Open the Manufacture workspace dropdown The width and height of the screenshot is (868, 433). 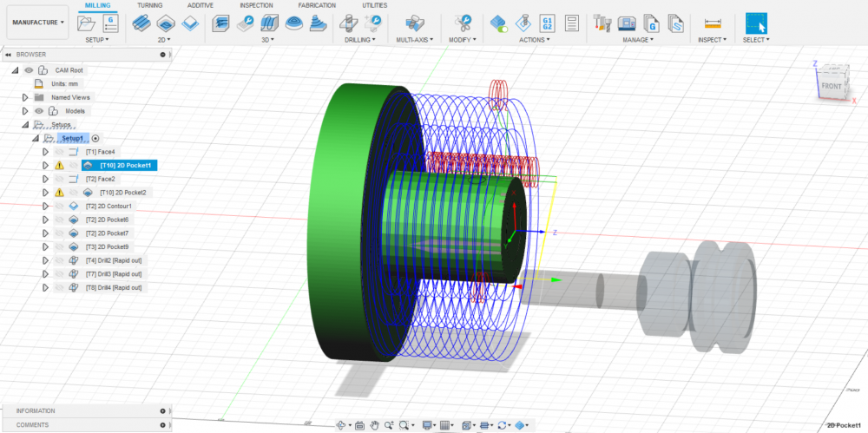[38, 22]
